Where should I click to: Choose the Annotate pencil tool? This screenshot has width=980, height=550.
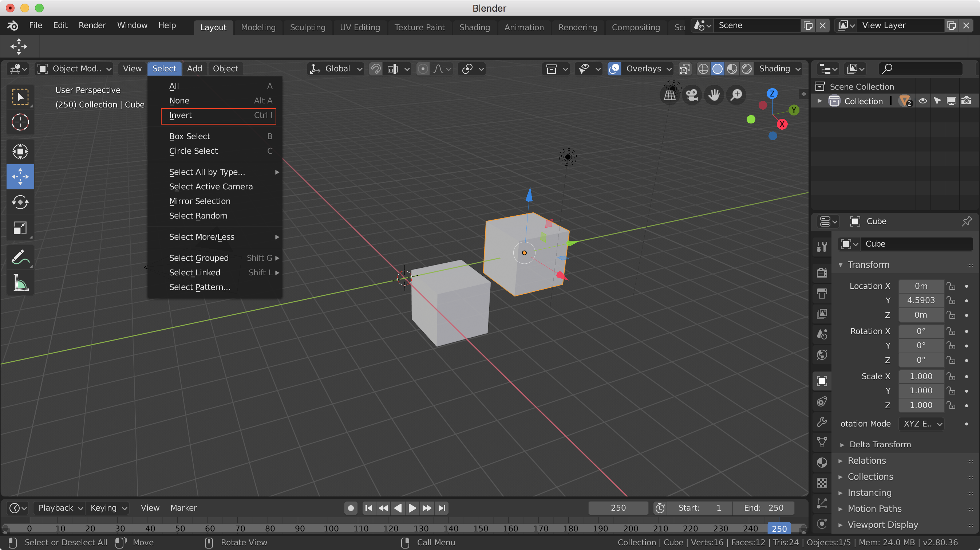[x=20, y=257]
